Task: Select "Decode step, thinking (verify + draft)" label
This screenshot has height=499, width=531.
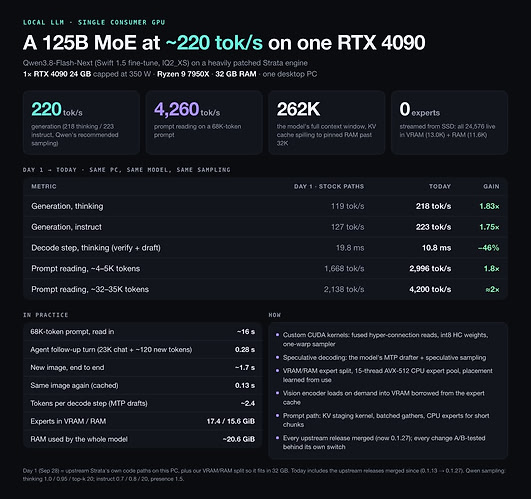Action: 96,248
